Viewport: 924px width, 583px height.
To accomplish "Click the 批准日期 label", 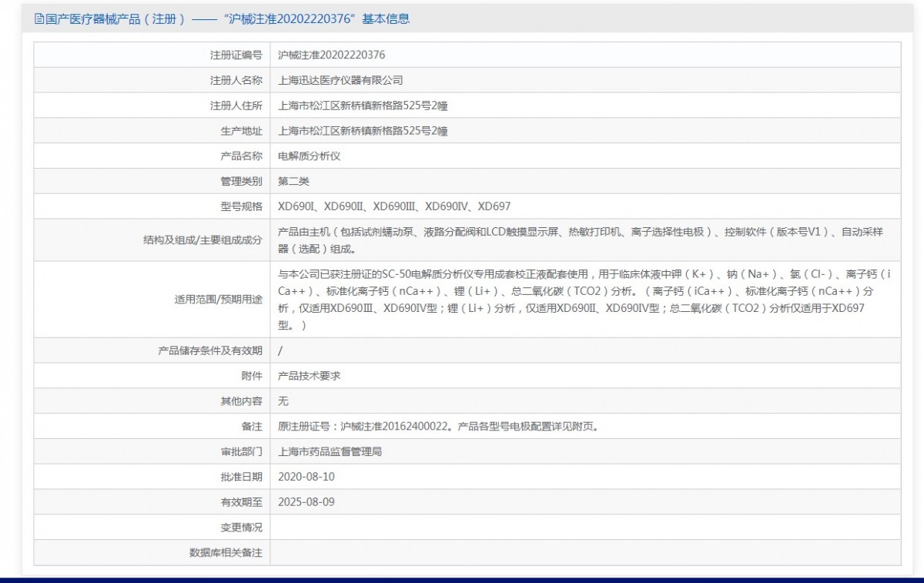I will point(241,477).
